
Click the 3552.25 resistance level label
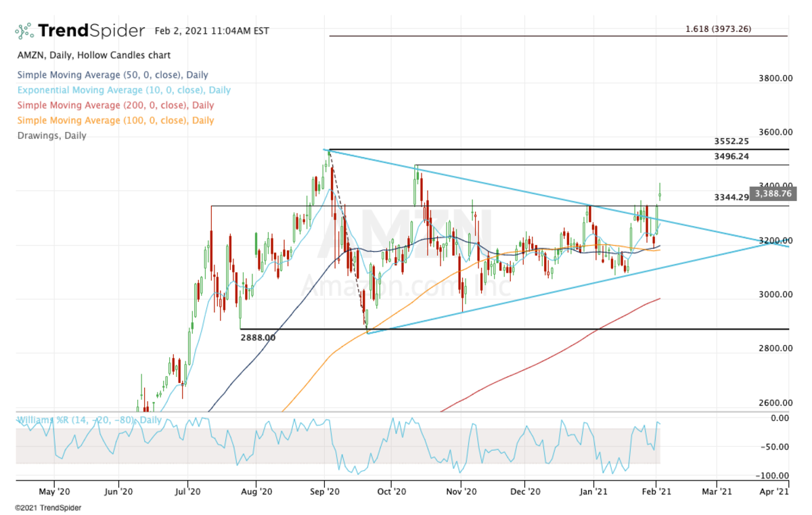point(731,141)
